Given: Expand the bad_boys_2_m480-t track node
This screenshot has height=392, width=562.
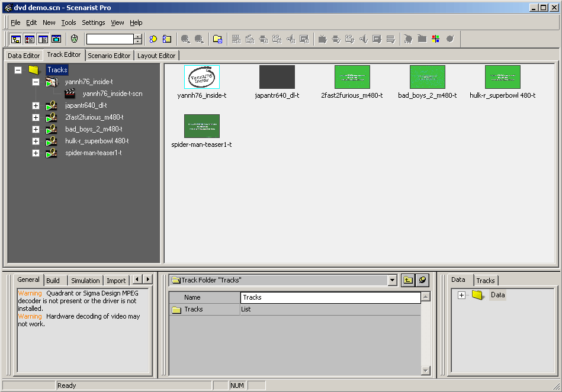Looking at the screenshot, I should 36,129.
